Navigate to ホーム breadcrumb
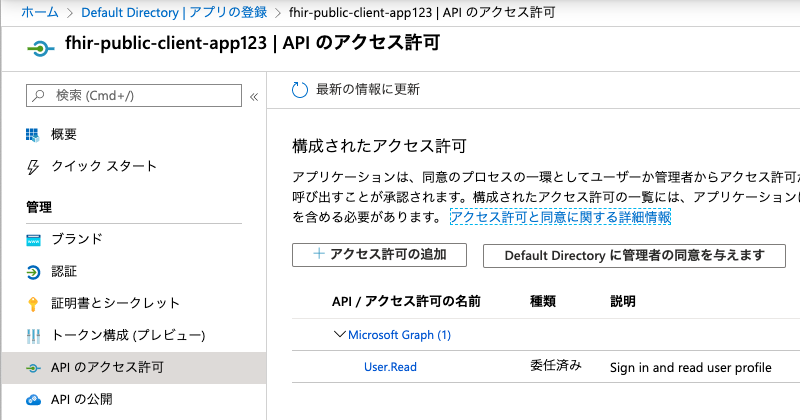 click(x=40, y=12)
